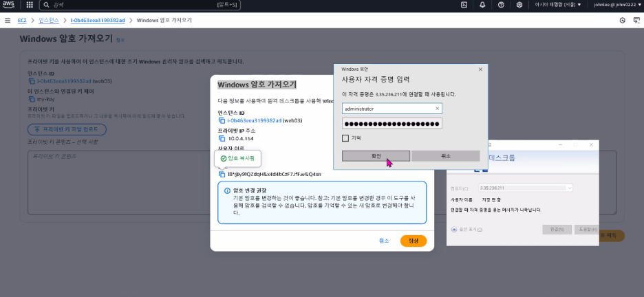Open the monitor icon panel at far right
Image resolution: width=644 pixels, height=297 pixels.
click(x=636, y=20)
